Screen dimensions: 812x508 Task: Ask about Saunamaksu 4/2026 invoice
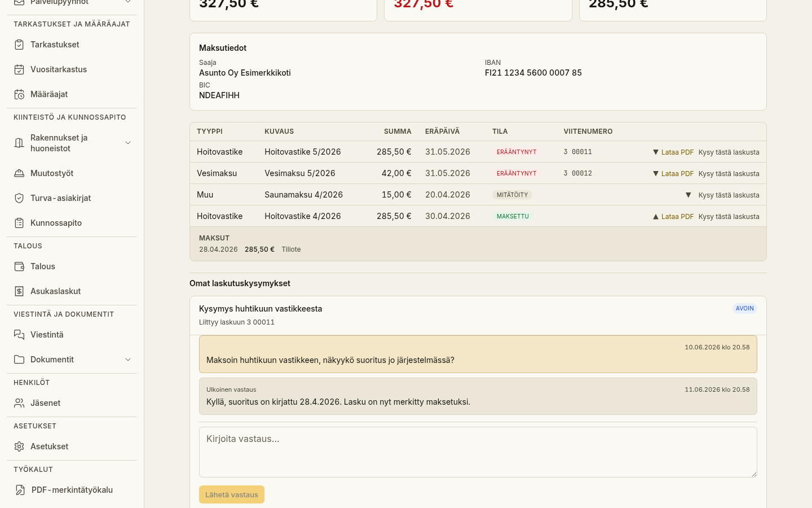point(729,195)
